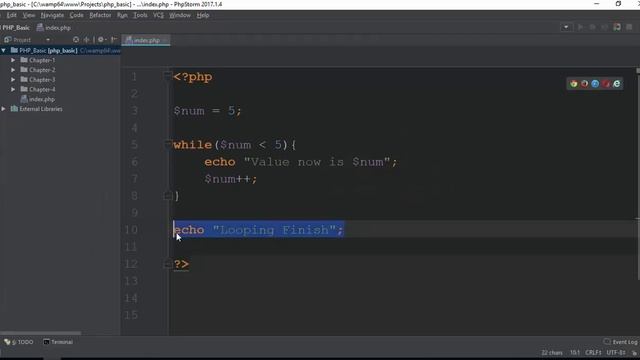This screenshot has width=640, height=360.
Task: Click Run with Coverage toolbar icon
Action: [604, 27]
